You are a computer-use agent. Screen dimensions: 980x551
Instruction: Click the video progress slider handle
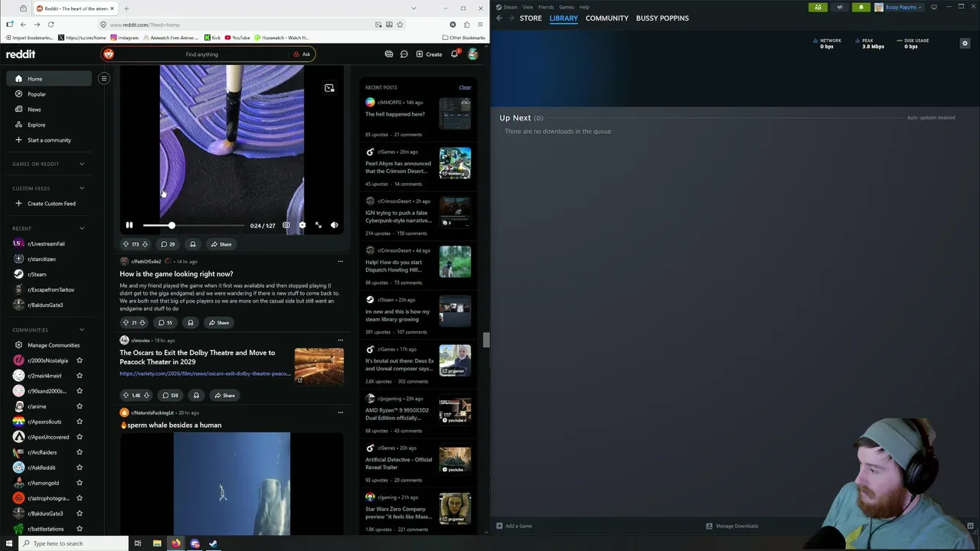171,226
